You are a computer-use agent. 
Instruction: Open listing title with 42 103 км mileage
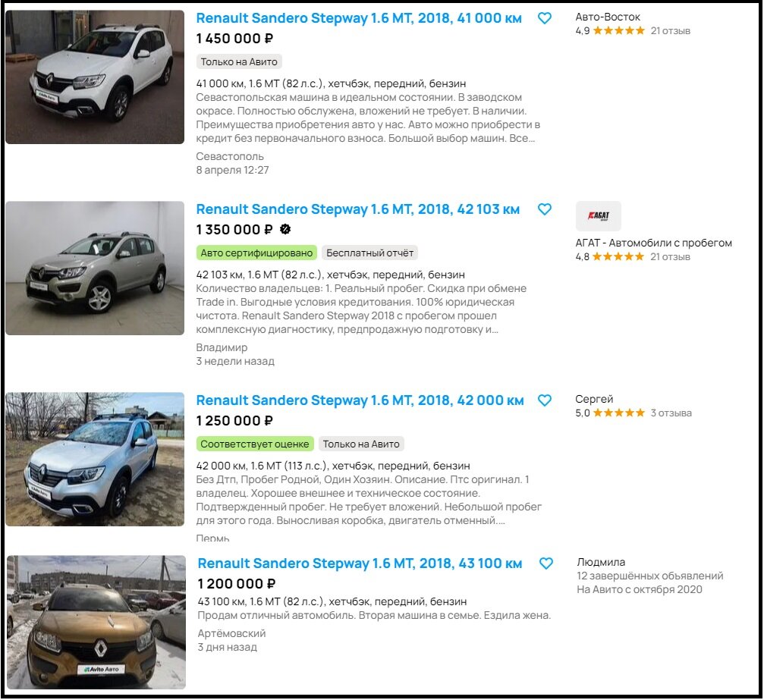[357, 209]
